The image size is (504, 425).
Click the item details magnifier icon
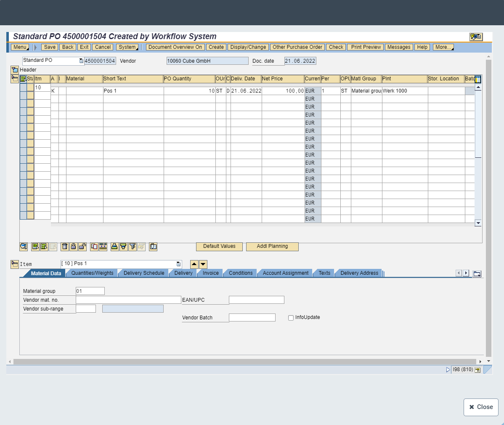click(24, 247)
